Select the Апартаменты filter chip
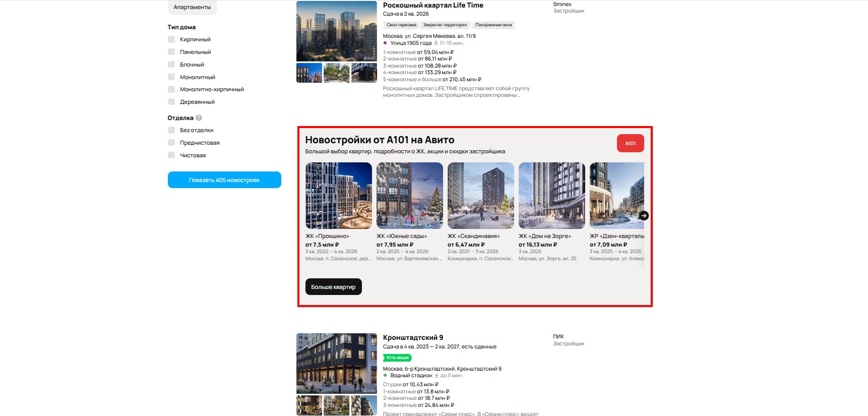868x416 pixels. tap(192, 7)
